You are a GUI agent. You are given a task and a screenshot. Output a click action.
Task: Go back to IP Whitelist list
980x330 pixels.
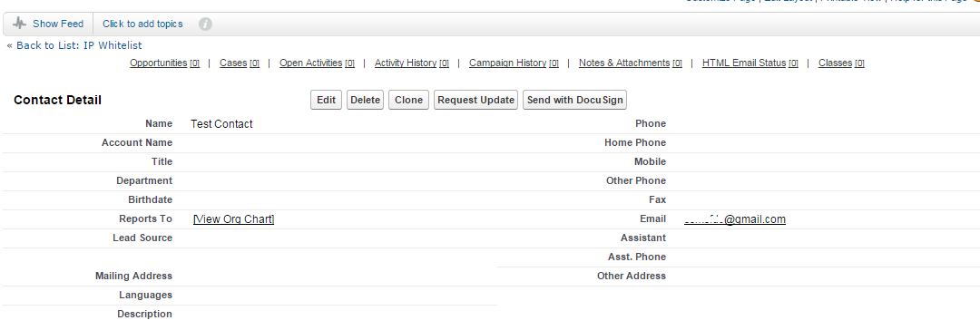(79, 45)
